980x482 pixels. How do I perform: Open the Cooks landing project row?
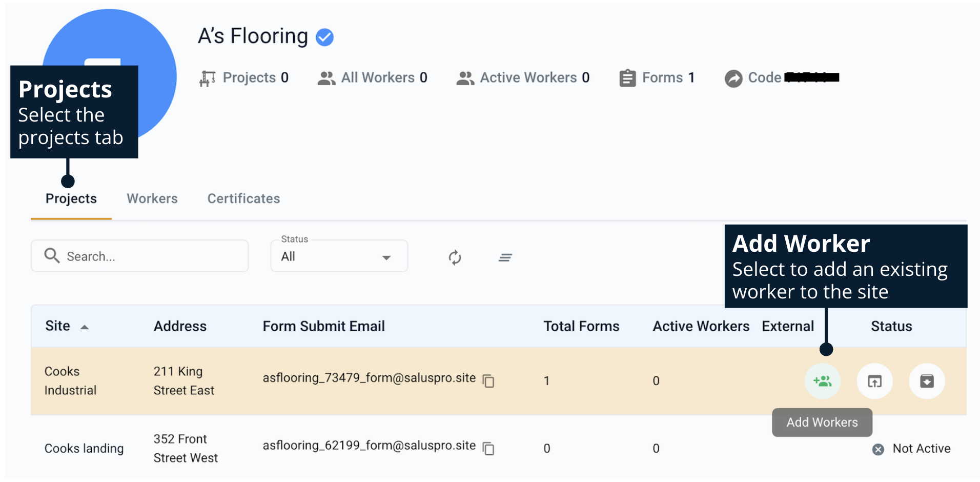[x=84, y=448]
